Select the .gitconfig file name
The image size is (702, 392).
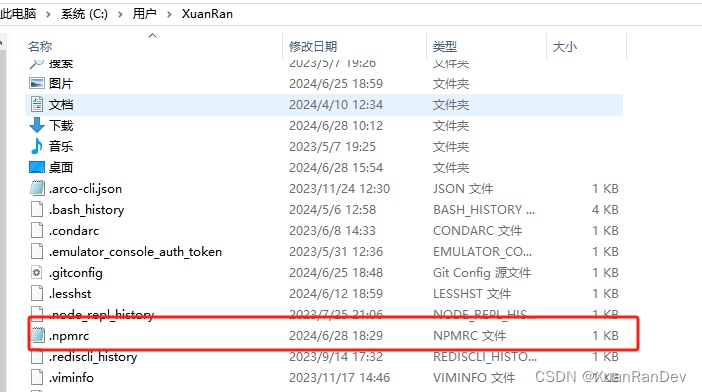click(76, 273)
